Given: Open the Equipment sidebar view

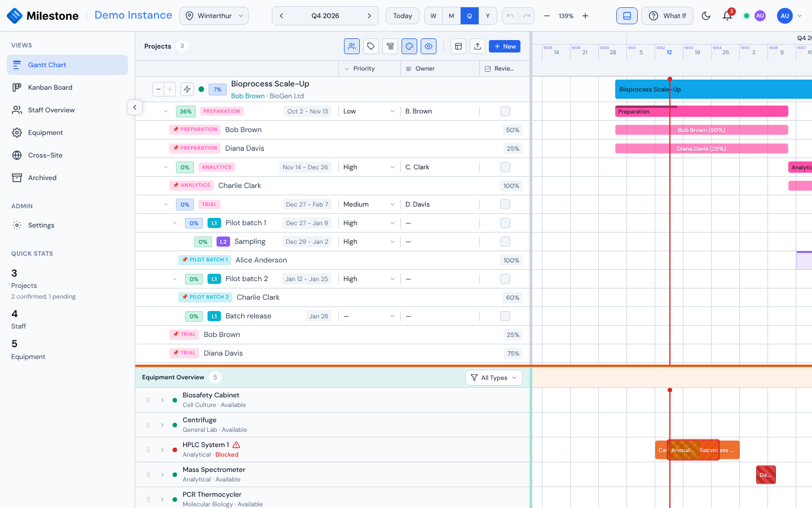Looking at the screenshot, I should [x=67, y=133].
